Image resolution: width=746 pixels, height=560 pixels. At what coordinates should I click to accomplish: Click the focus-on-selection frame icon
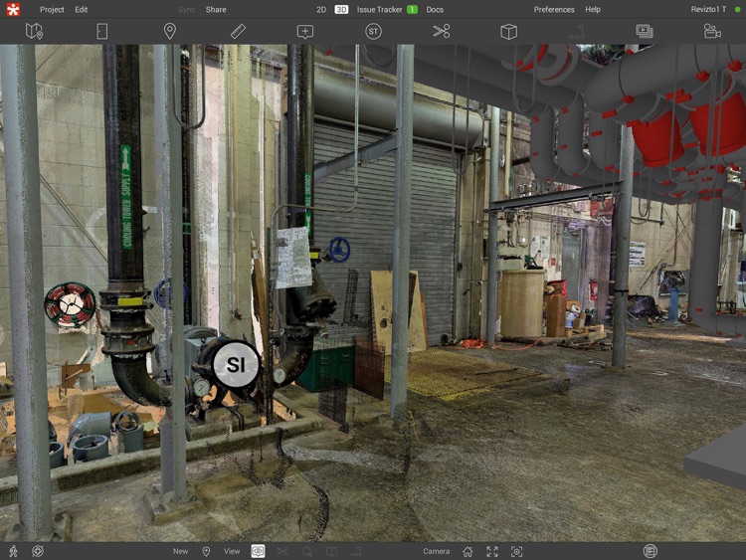pyautogui.click(x=516, y=551)
